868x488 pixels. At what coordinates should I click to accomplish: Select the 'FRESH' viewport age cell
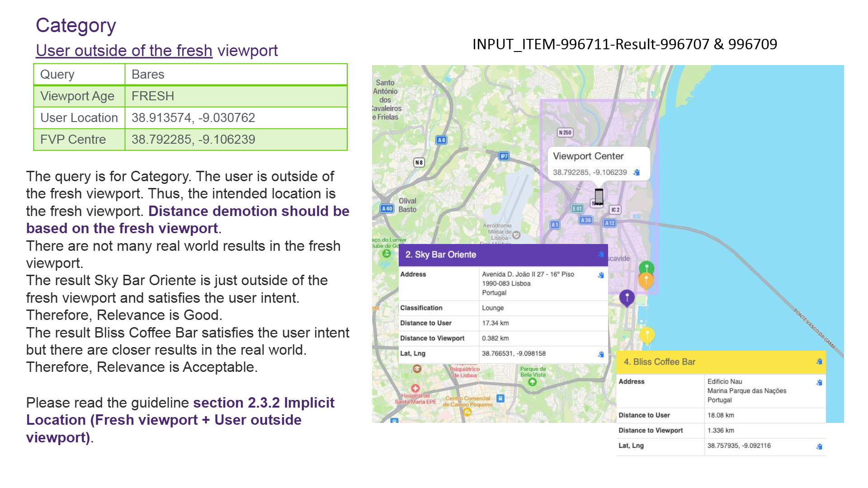point(236,96)
